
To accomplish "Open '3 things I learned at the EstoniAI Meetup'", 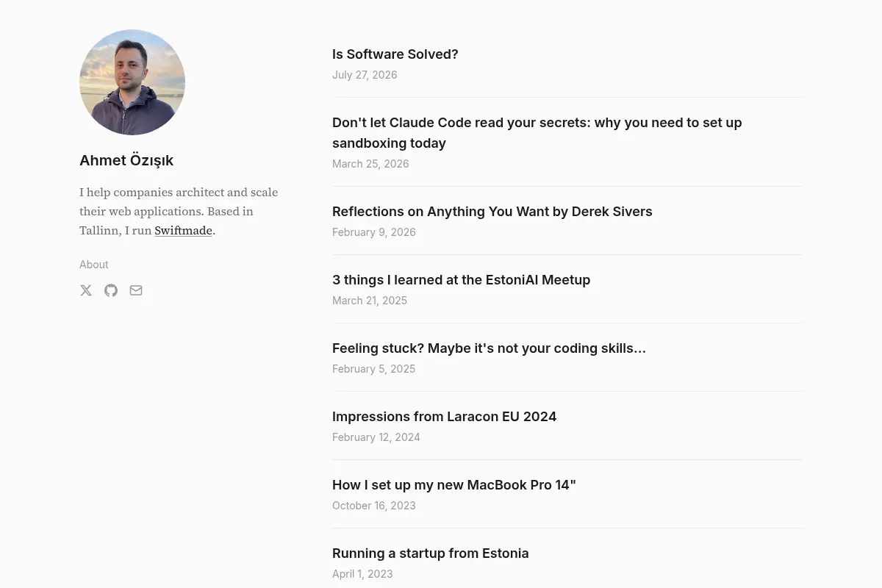I will [x=462, y=280].
